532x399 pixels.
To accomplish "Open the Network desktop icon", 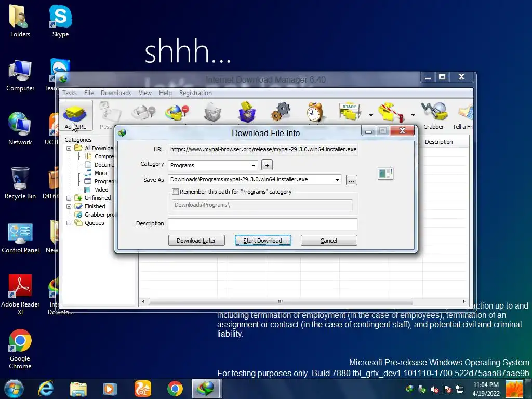I will click(x=20, y=129).
